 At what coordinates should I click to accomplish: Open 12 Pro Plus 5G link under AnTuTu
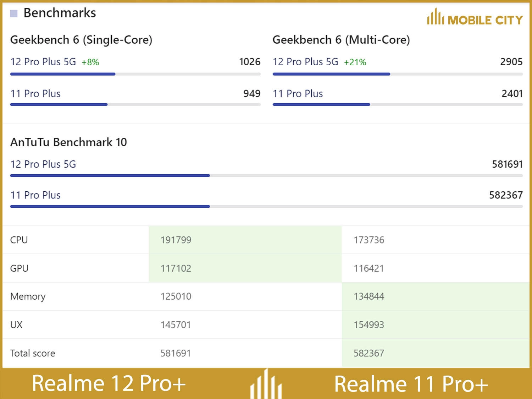[x=43, y=164]
